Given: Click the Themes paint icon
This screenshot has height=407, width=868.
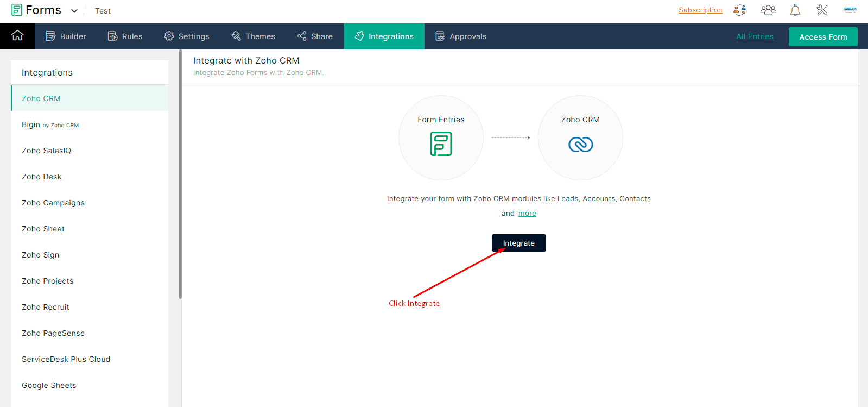Looking at the screenshot, I should coord(236,36).
